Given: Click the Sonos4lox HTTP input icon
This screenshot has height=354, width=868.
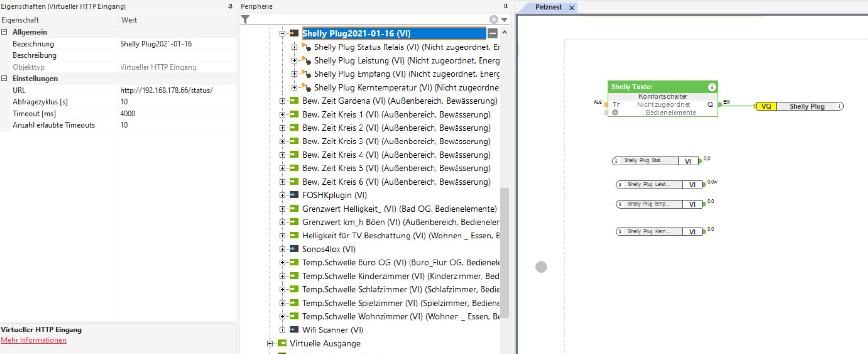Looking at the screenshot, I should pyautogui.click(x=294, y=249).
